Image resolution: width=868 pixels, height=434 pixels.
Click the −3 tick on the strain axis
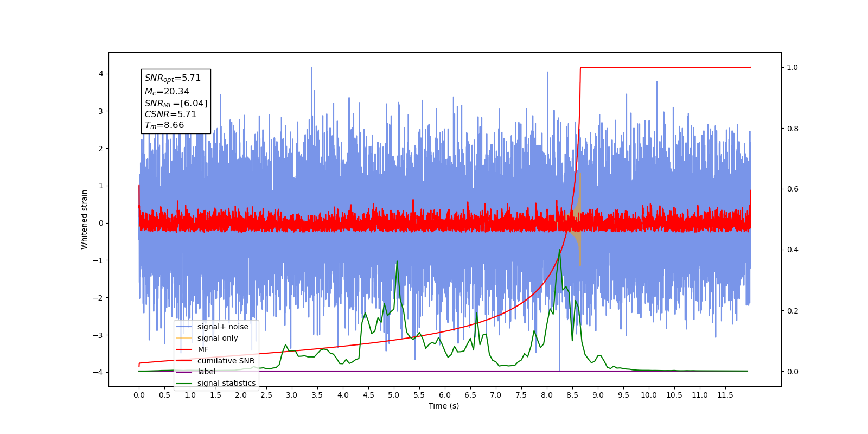(x=98, y=335)
